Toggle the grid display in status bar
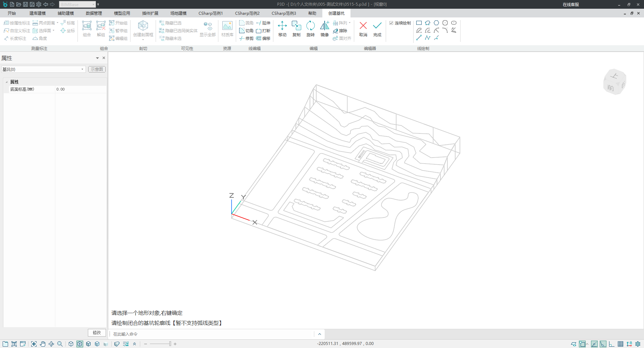644x348 pixels. click(621, 344)
